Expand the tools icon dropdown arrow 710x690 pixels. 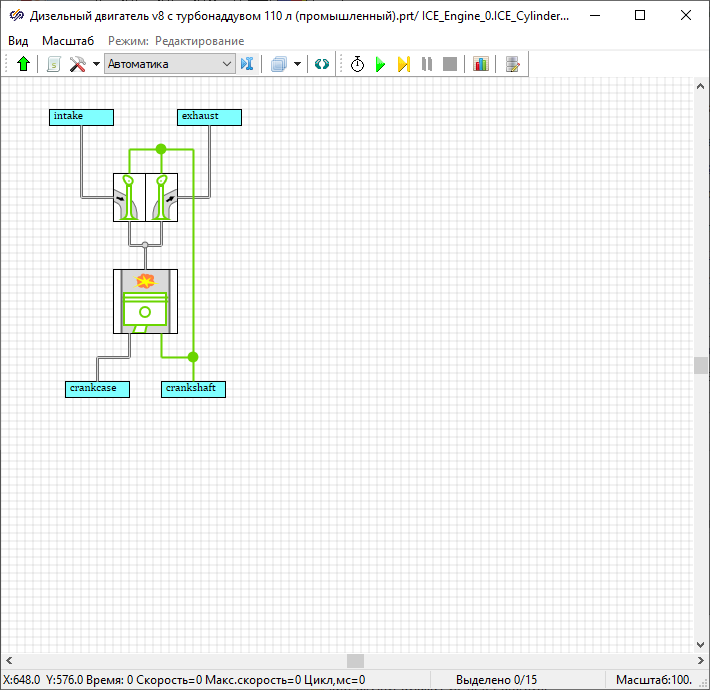click(x=96, y=64)
